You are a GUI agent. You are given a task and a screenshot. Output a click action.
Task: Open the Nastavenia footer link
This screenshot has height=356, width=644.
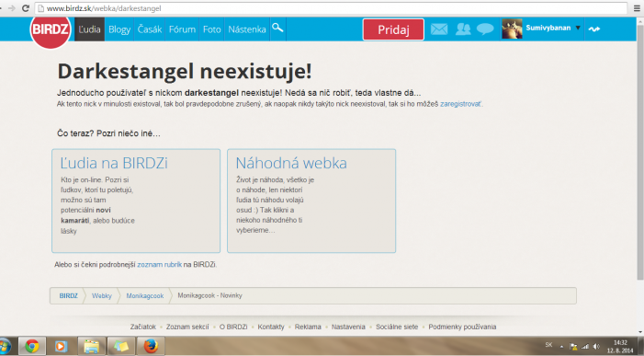tap(348, 327)
